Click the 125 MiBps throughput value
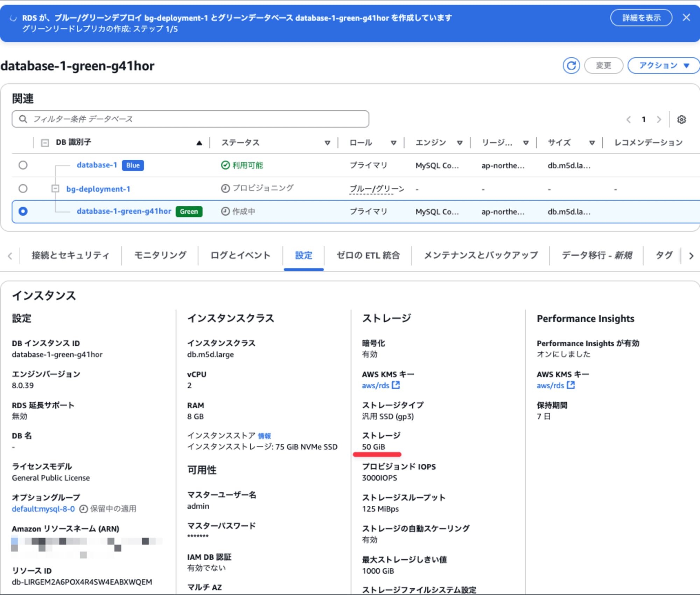 380,509
